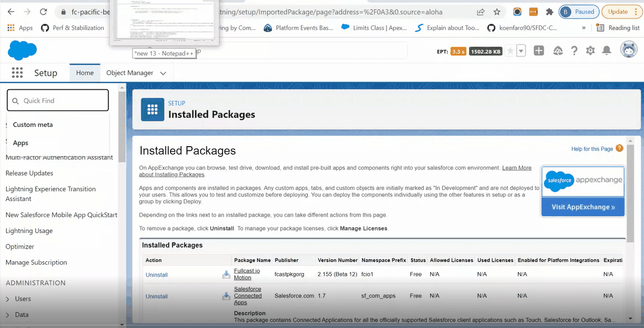Open the orange extension icon in toolbar

[533, 12]
